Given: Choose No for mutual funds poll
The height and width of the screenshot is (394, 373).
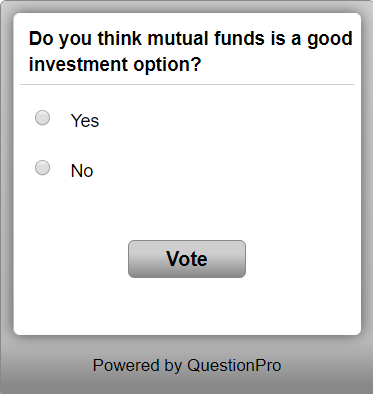Looking at the screenshot, I should pyautogui.click(x=42, y=168).
